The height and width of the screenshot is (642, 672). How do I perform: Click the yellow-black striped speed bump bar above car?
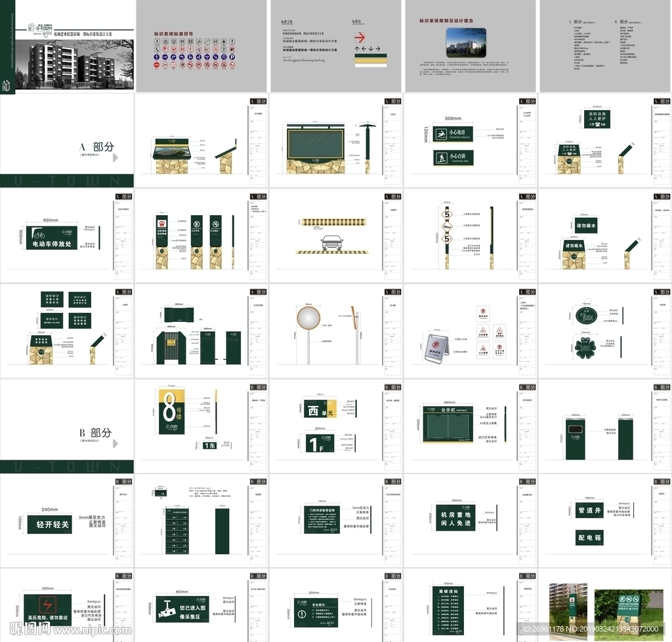pos(333,222)
